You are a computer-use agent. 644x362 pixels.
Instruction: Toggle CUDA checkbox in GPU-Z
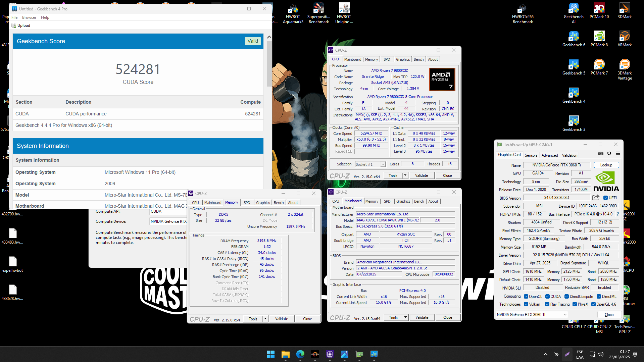tap(547, 297)
